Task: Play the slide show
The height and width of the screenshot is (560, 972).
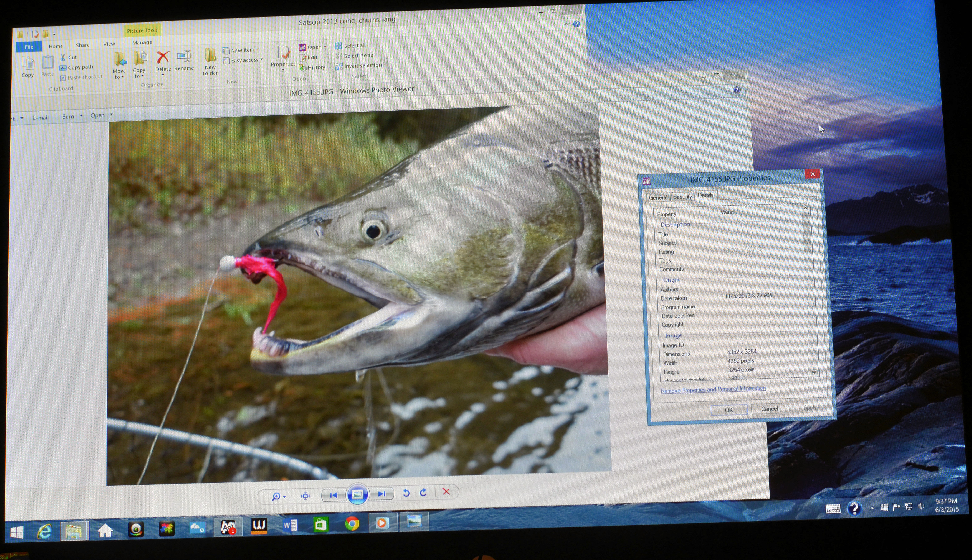Action: tap(357, 494)
